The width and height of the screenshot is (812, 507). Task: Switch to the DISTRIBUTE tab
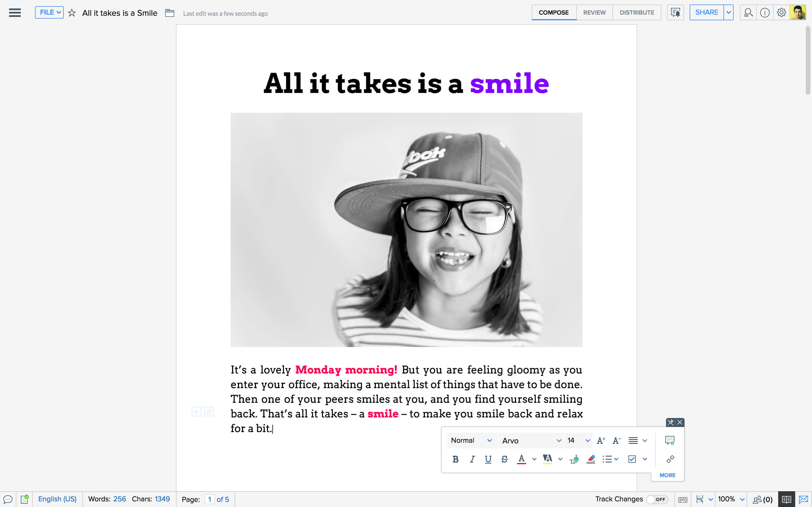(637, 12)
